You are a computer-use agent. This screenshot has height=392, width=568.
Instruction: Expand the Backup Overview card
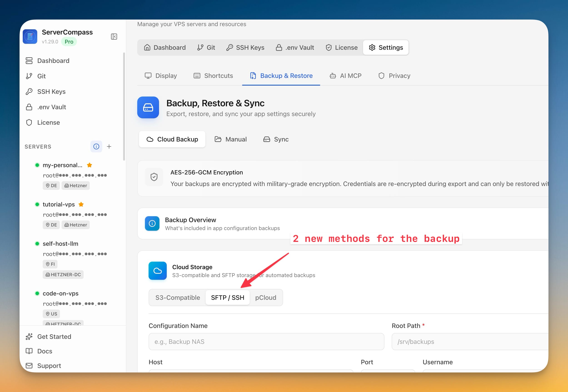coord(343,223)
